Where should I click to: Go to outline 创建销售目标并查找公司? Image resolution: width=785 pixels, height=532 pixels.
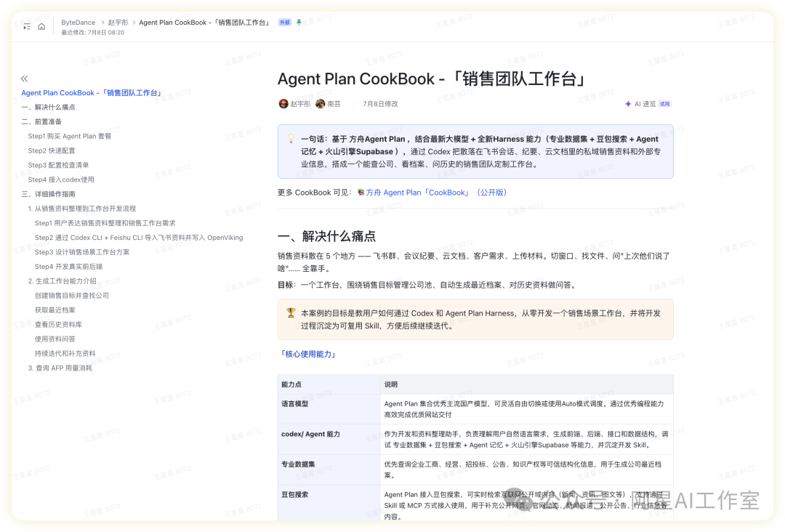click(x=71, y=296)
